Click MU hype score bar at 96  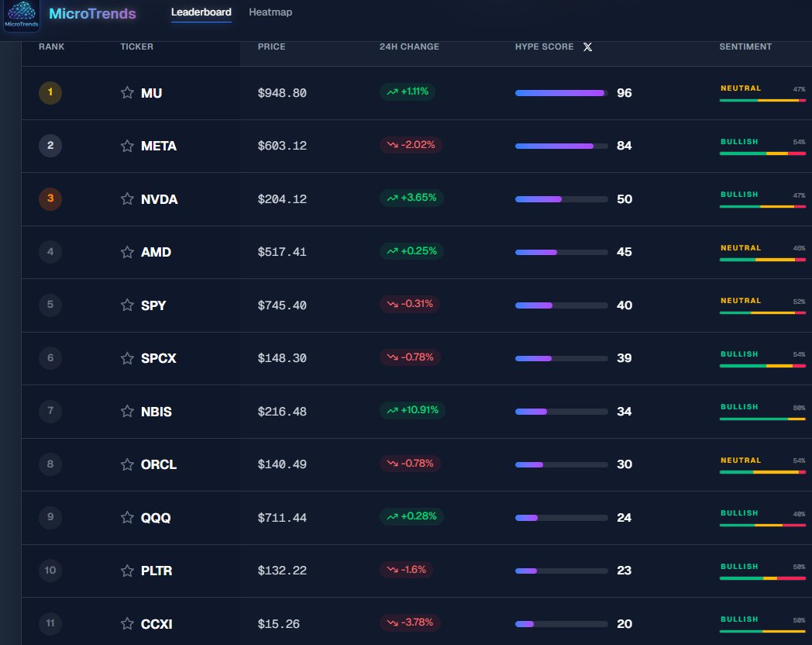pos(562,93)
